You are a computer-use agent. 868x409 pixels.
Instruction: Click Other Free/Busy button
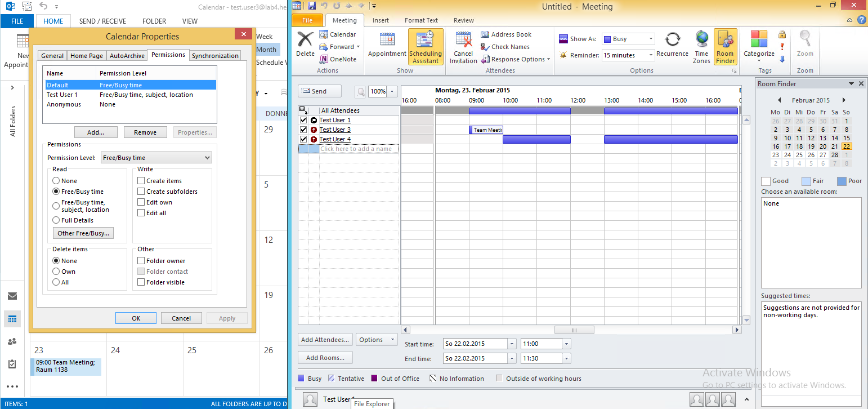83,233
